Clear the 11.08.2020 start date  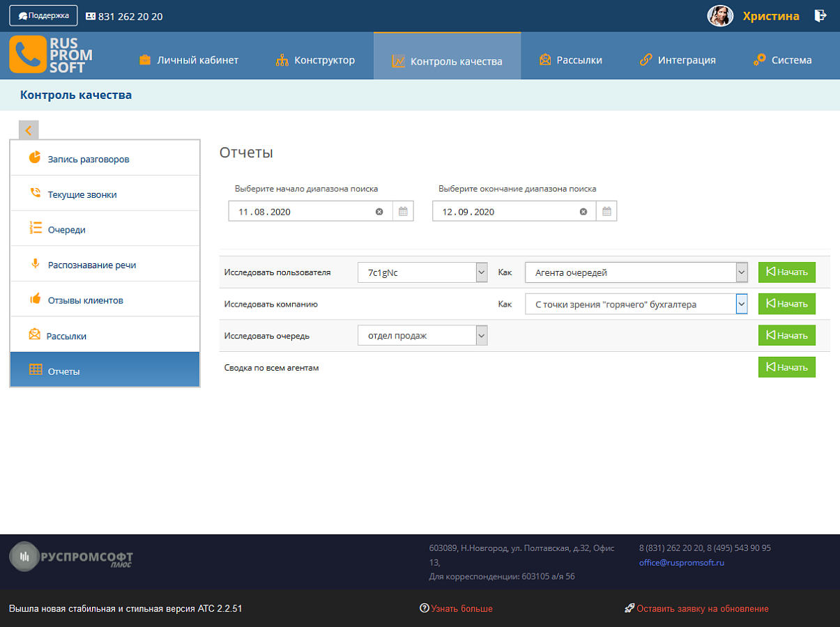point(379,212)
